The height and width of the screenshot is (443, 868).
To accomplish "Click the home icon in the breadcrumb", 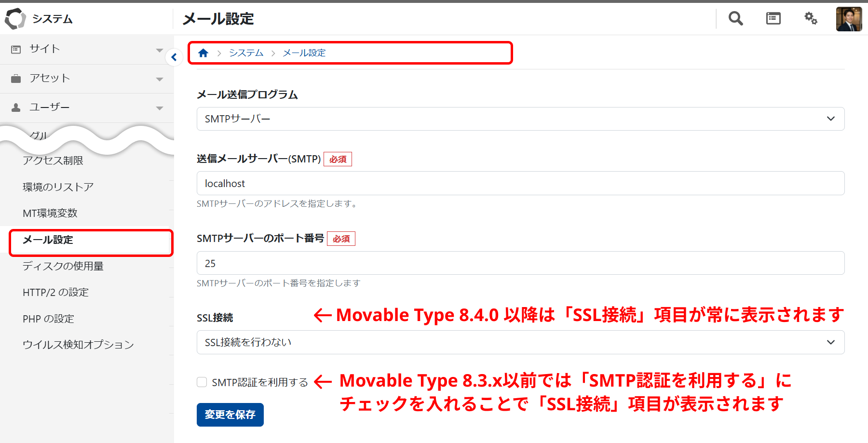I will [203, 53].
